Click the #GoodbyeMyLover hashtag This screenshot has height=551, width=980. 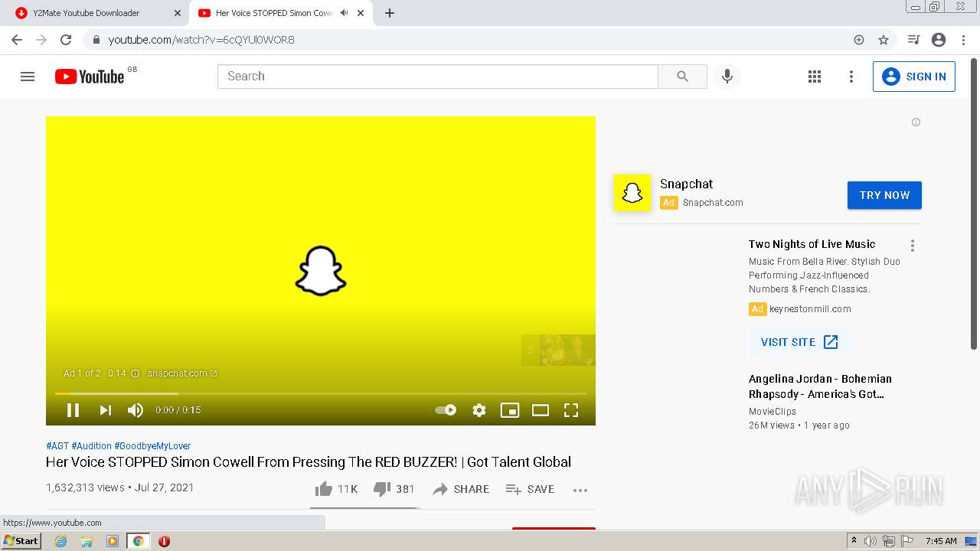click(152, 446)
